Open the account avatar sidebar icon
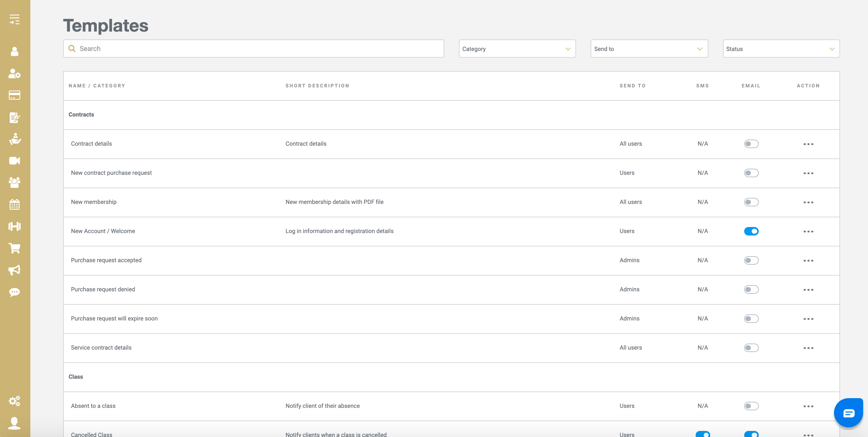Screen dimensions: 868x437 [x=15, y=423]
